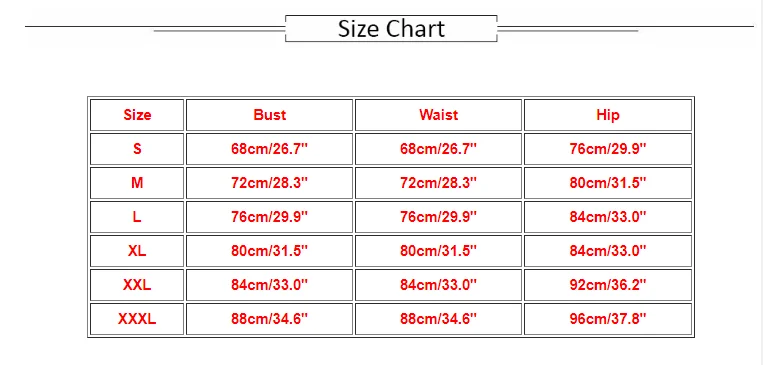
Task: Select the M hip cell 80cm/31.5"
Action: point(608,183)
